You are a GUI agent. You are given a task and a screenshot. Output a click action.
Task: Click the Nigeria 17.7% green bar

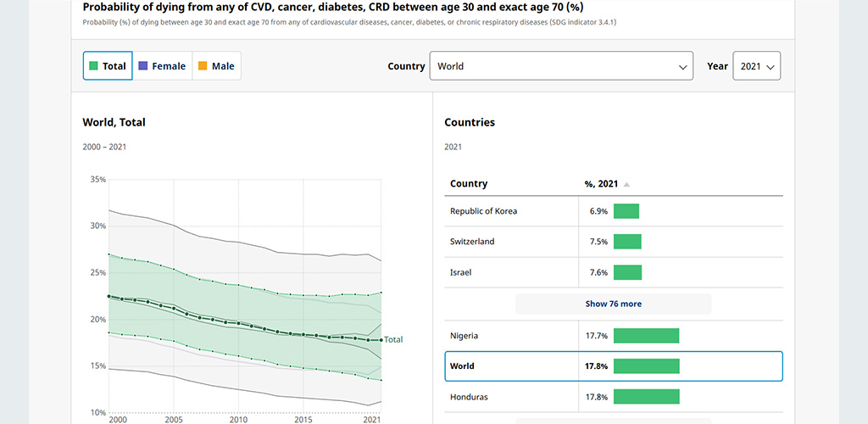coord(646,336)
